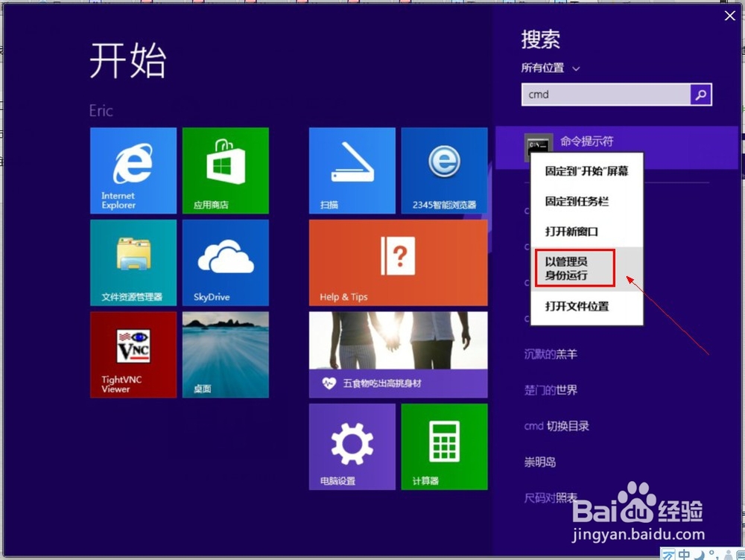This screenshot has height=560, width=745.
Task: Open the Help & Tips tile
Action: 398,262
